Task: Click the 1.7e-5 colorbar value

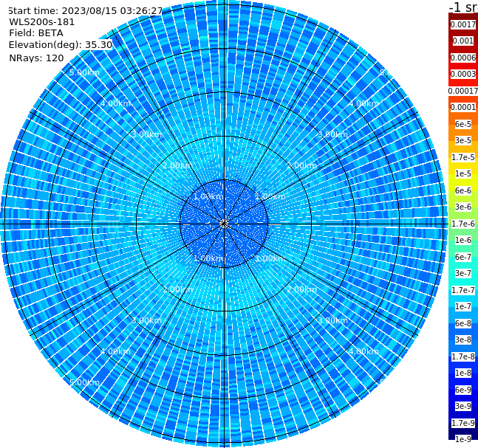Action: click(463, 157)
